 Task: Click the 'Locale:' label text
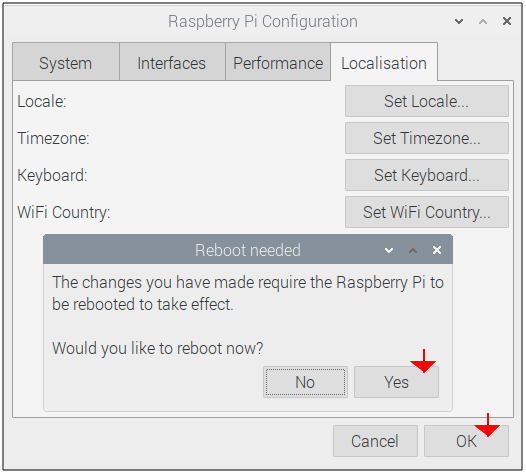[42, 101]
